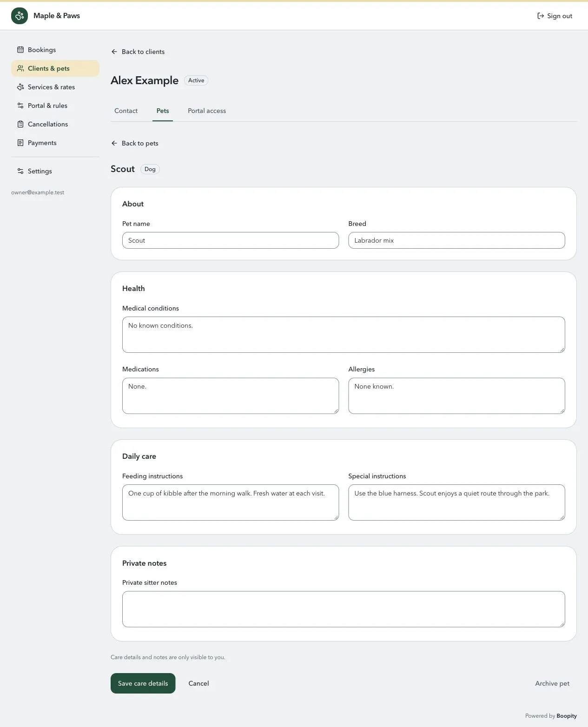This screenshot has width=588, height=727.
Task: Select the Pets tab
Action: [163, 111]
